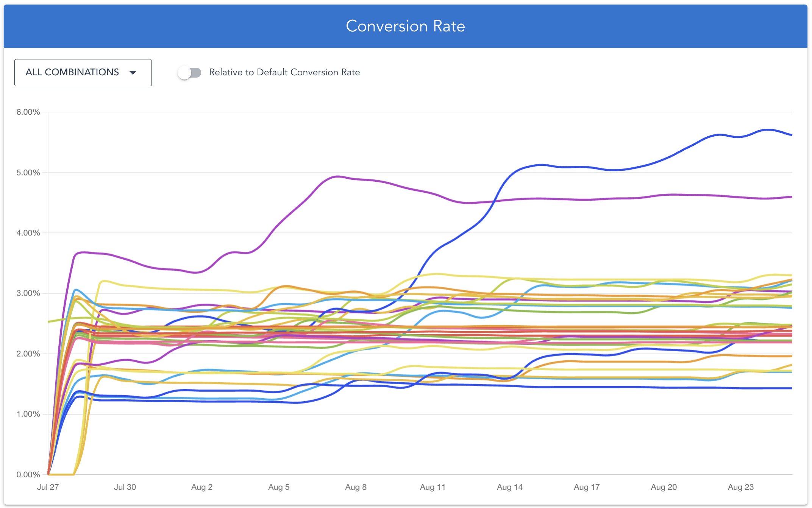Click the 'Relative to Default Conversion Rate' label

(x=284, y=72)
